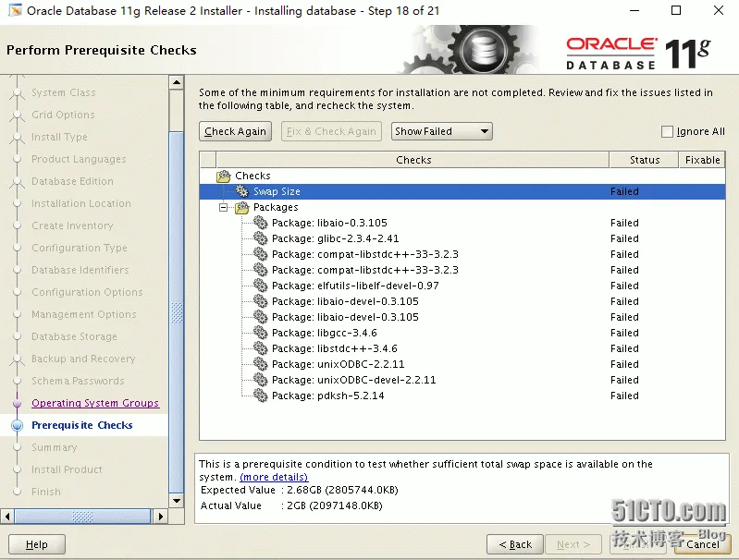Click the Status column header

(645, 160)
